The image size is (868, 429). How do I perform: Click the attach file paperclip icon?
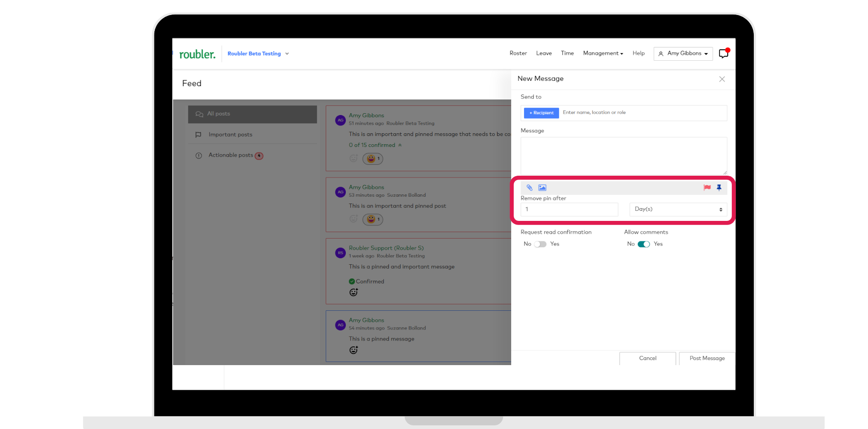(529, 188)
